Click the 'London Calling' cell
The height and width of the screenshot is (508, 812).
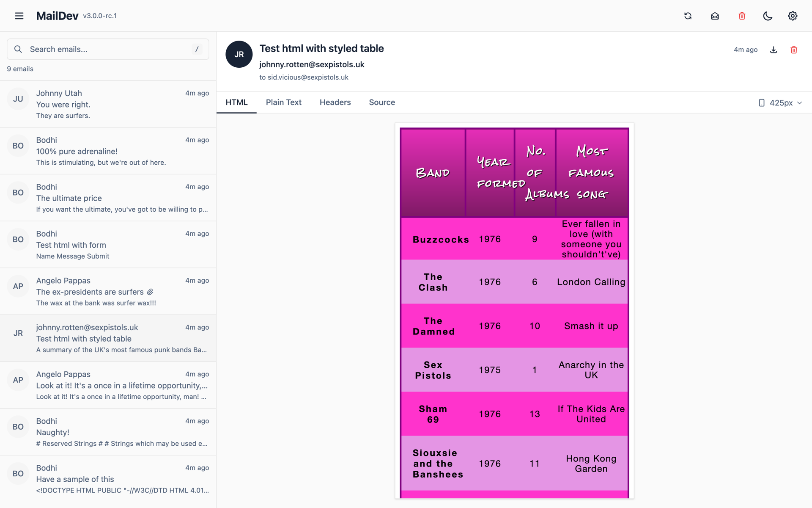pyautogui.click(x=591, y=282)
